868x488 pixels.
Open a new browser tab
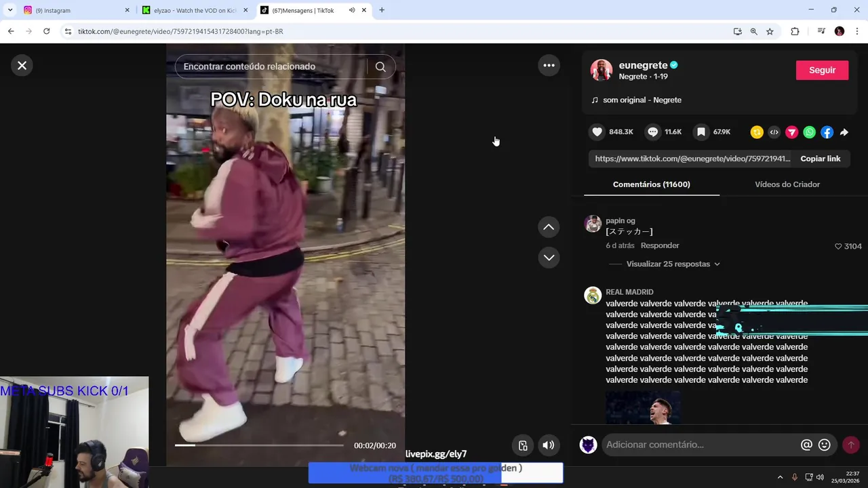tap(382, 10)
